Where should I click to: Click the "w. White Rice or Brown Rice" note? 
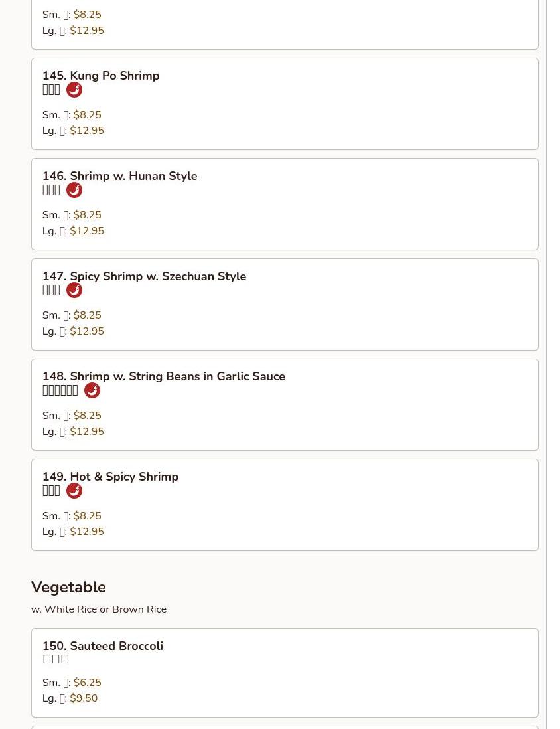coord(99,609)
